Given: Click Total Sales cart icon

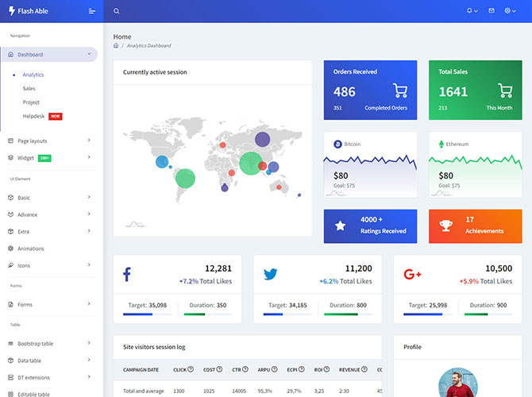Looking at the screenshot, I should [x=505, y=91].
